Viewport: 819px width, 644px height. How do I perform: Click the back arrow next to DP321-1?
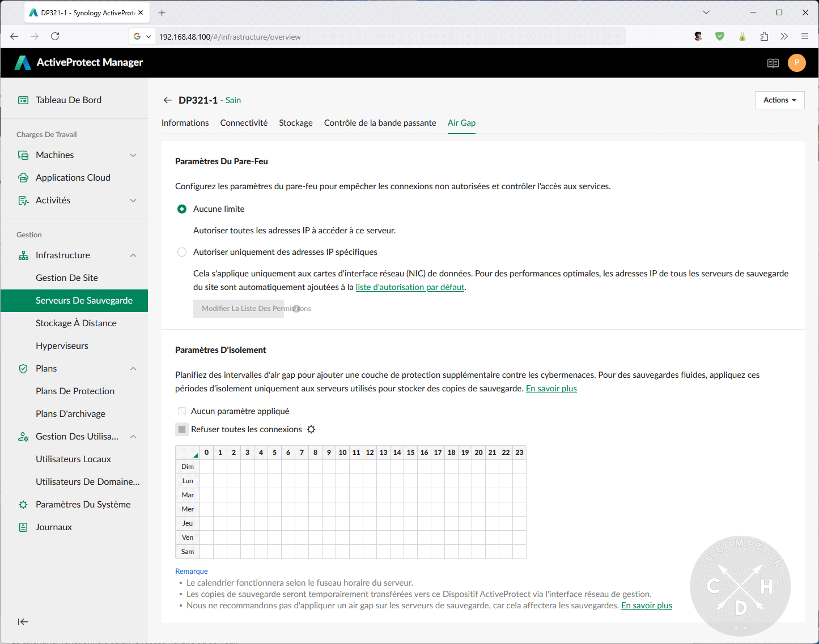click(167, 100)
